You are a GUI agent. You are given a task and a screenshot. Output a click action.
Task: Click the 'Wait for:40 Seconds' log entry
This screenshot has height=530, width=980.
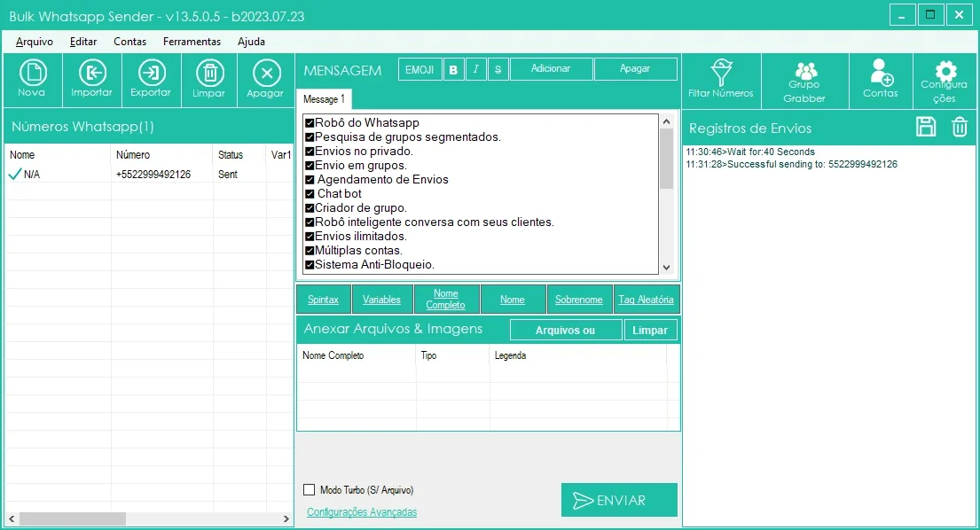click(750, 152)
